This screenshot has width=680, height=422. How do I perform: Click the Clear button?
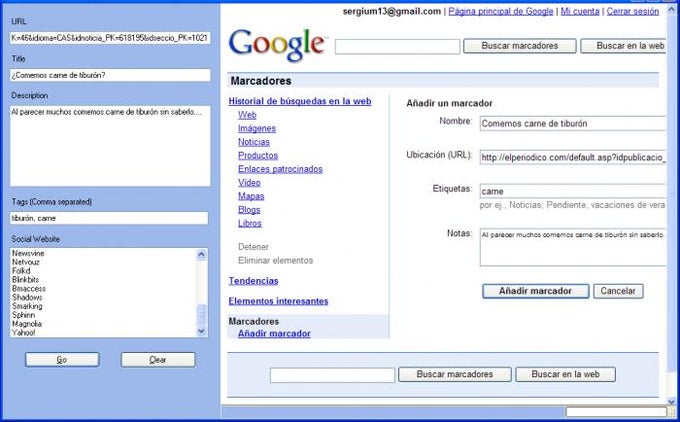(158, 360)
